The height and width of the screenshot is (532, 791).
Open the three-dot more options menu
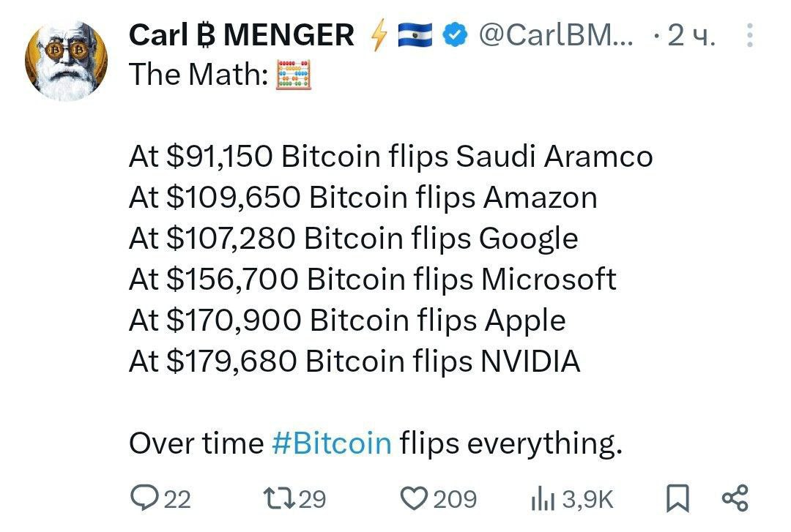point(750,35)
